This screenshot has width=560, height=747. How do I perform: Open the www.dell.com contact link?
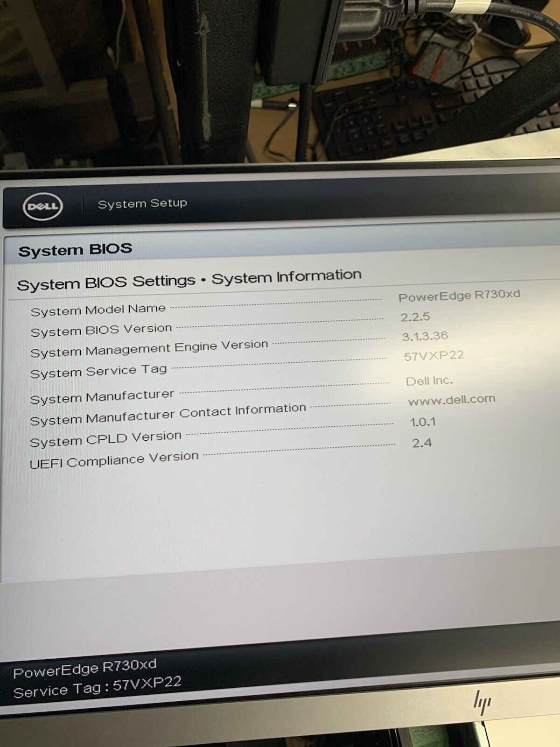pos(451,400)
